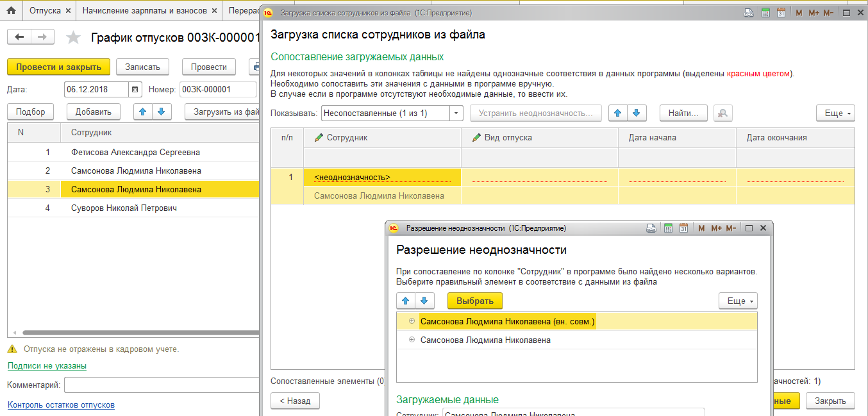Open the date calendar picker icon

coord(135,89)
